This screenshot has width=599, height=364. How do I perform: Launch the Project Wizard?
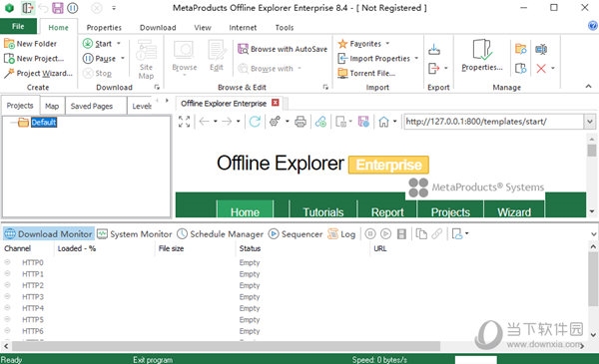point(38,73)
